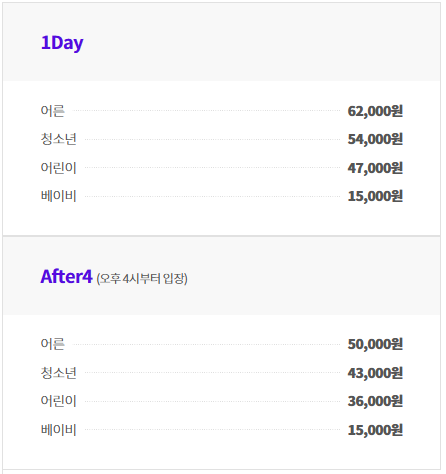Click the After4 ticket heading
This screenshot has width=446, height=474.
pyautogui.click(x=66, y=276)
